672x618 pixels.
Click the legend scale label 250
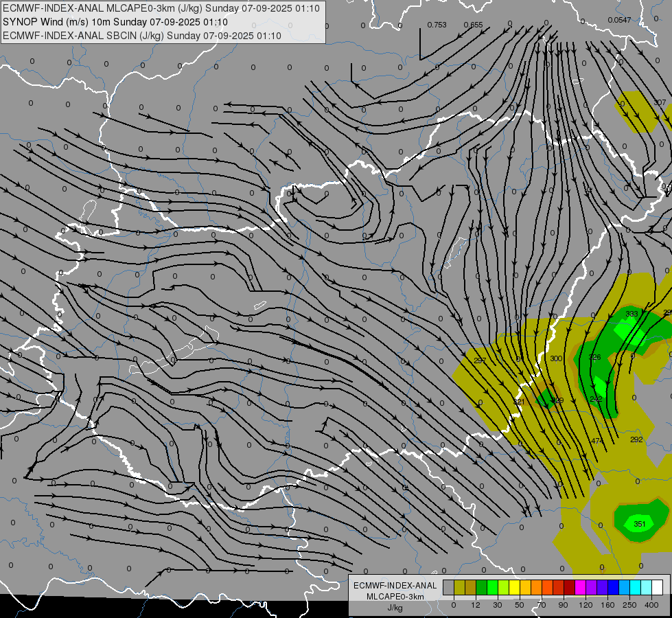(629, 605)
